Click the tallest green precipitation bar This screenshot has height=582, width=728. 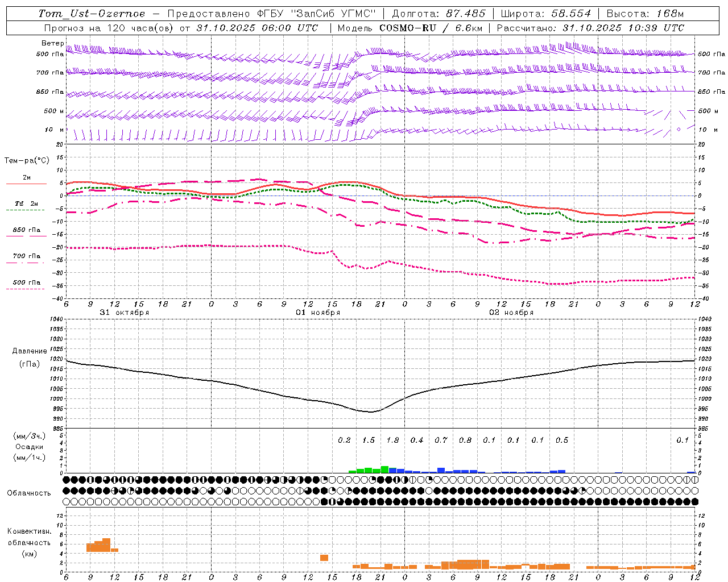[x=384, y=469]
